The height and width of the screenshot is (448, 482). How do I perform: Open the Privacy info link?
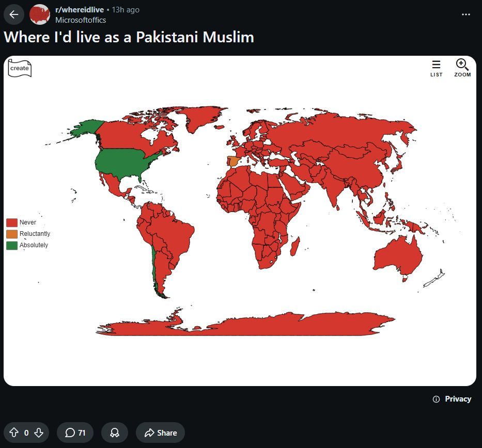tap(458, 399)
